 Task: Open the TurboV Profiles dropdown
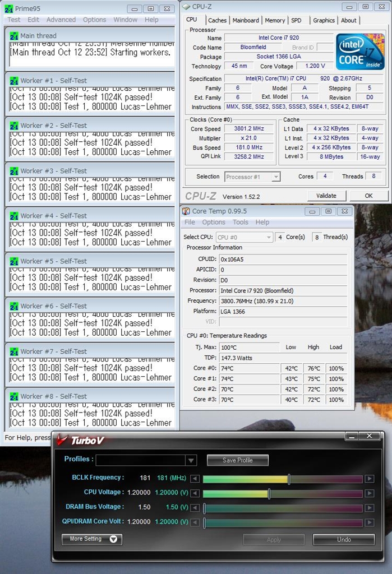pos(191,460)
